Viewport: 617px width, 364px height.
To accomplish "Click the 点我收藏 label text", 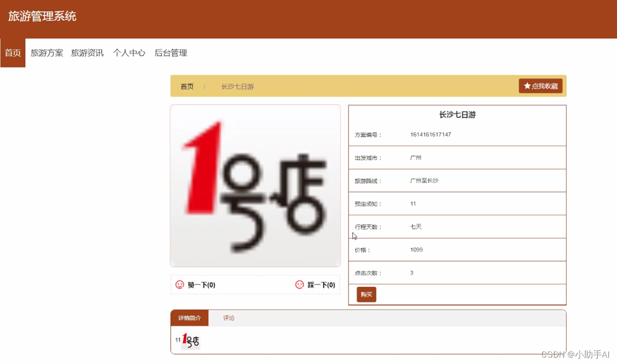I will pyautogui.click(x=544, y=86).
